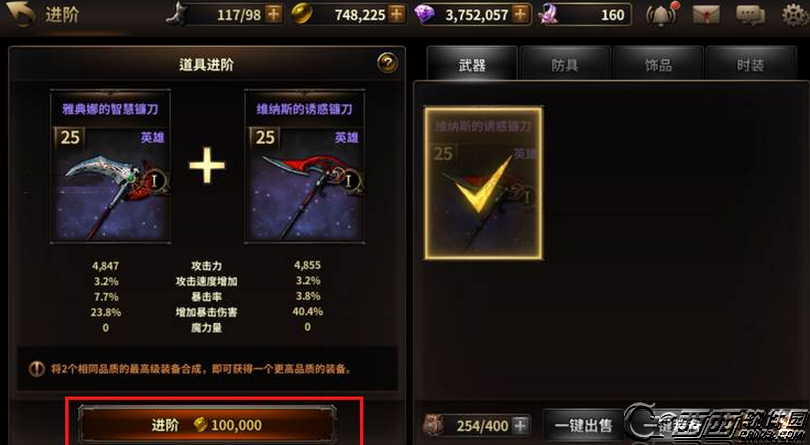810x445 pixels.
Task: Click the 160 purple currency counter
Action: [585, 14]
